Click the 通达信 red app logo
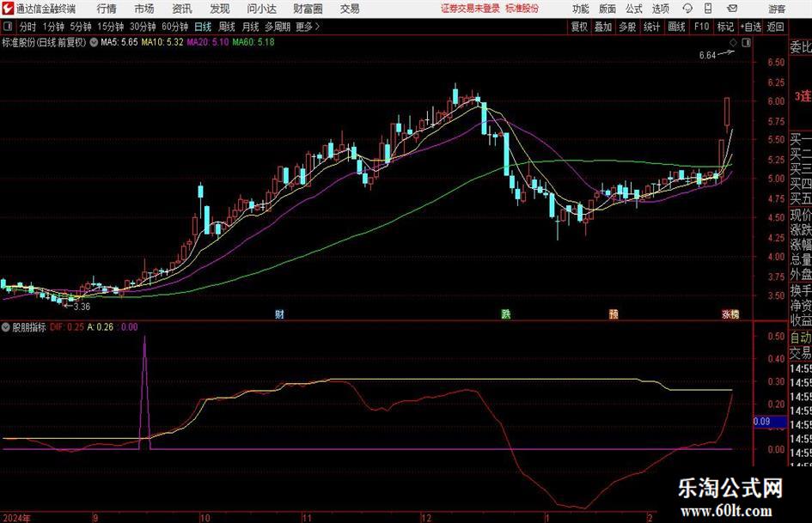 (7, 9)
